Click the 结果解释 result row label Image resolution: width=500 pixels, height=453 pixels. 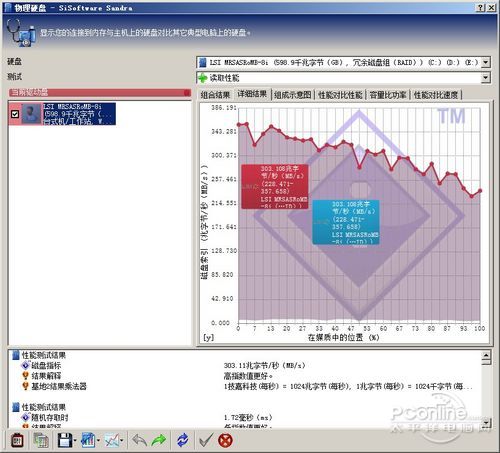point(46,376)
